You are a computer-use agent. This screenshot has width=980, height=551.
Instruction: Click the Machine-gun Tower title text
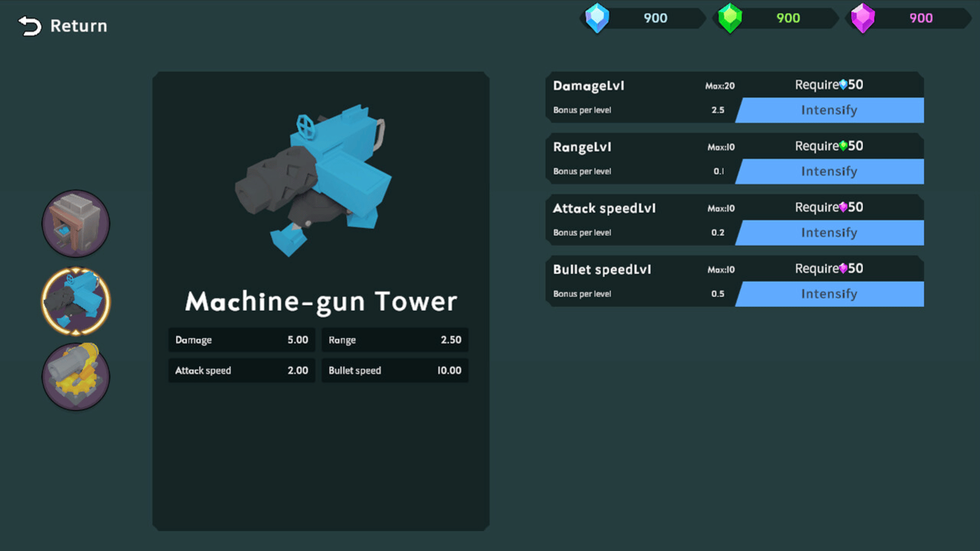(x=321, y=302)
